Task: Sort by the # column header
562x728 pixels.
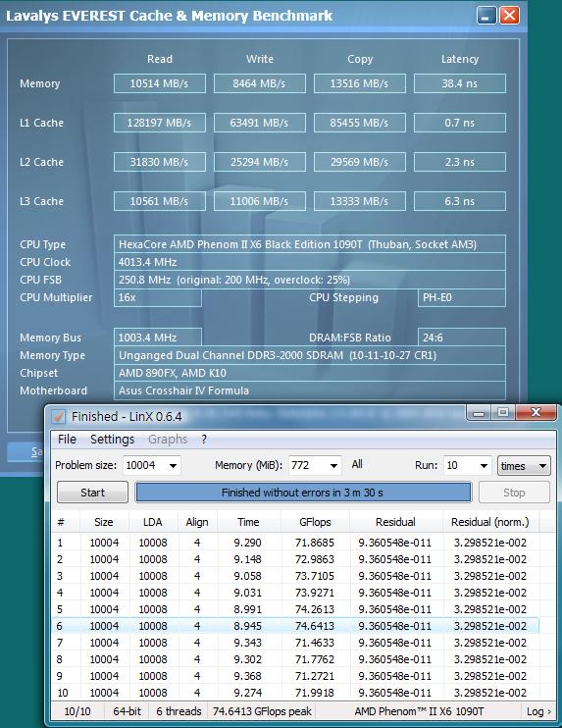Action: click(x=66, y=522)
